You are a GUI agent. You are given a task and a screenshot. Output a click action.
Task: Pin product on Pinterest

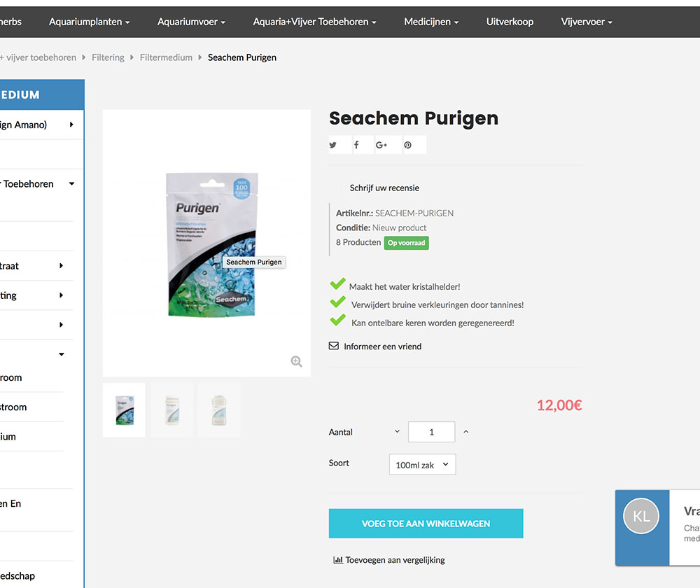pyautogui.click(x=414, y=145)
